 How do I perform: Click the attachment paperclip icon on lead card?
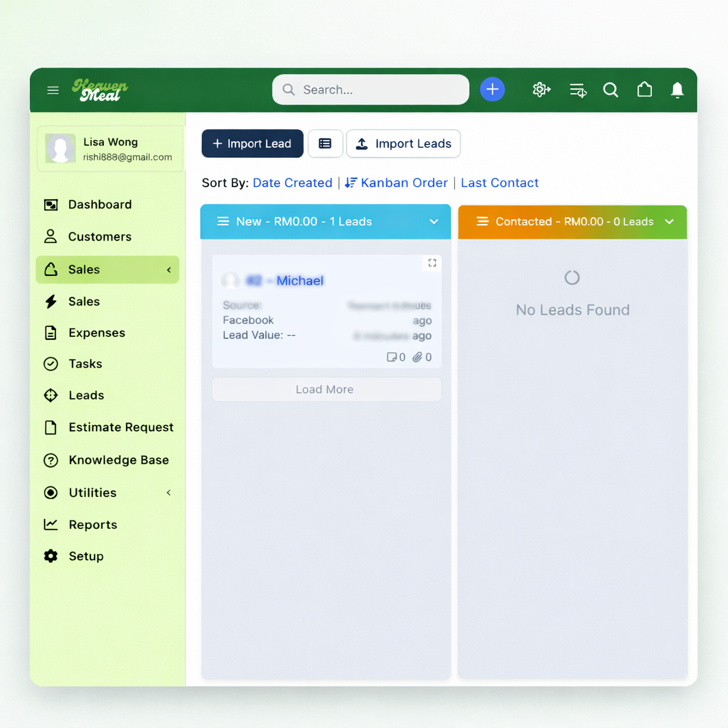point(417,357)
